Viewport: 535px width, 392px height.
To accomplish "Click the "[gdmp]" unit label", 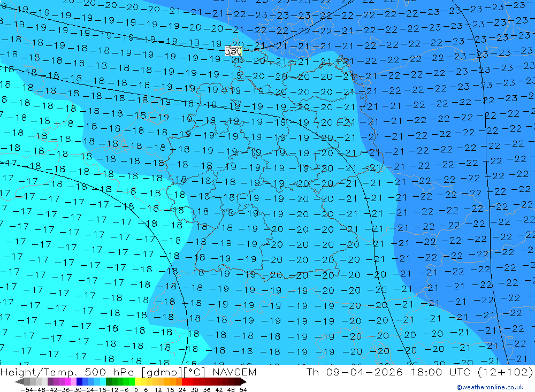I will pos(162,372).
